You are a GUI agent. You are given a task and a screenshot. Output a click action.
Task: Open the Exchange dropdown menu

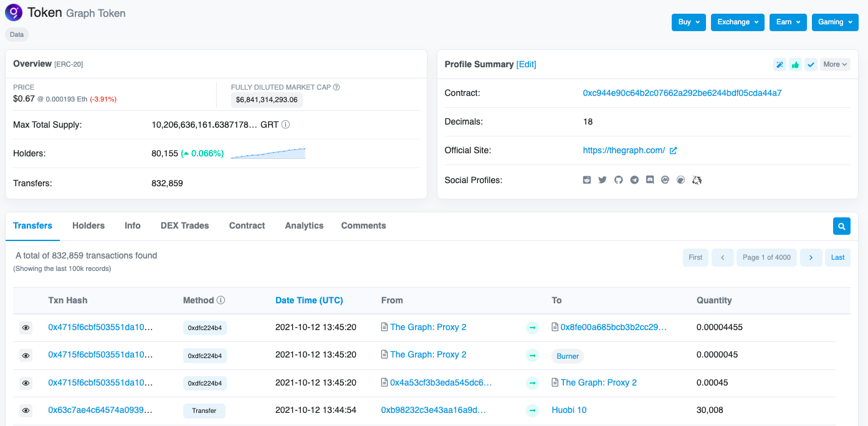[737, 22]
